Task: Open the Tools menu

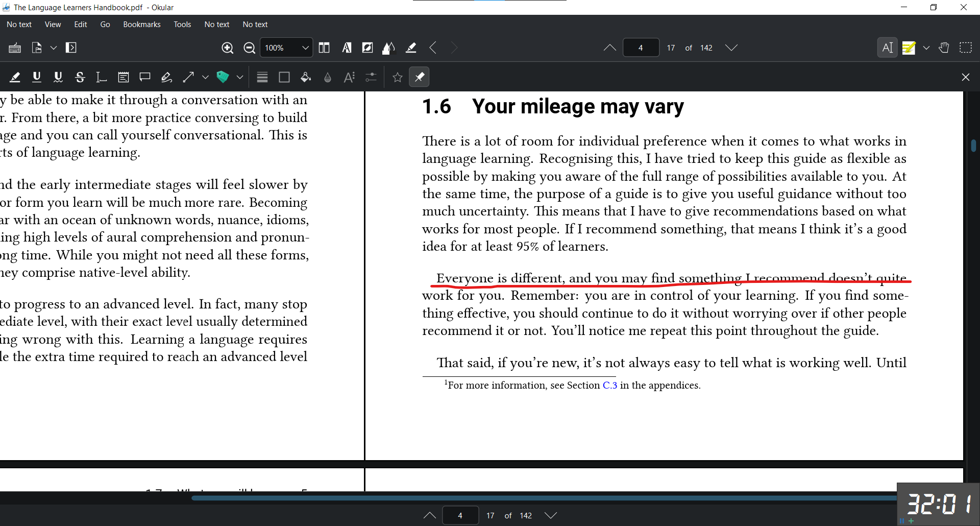Action: tap(182, 25)
